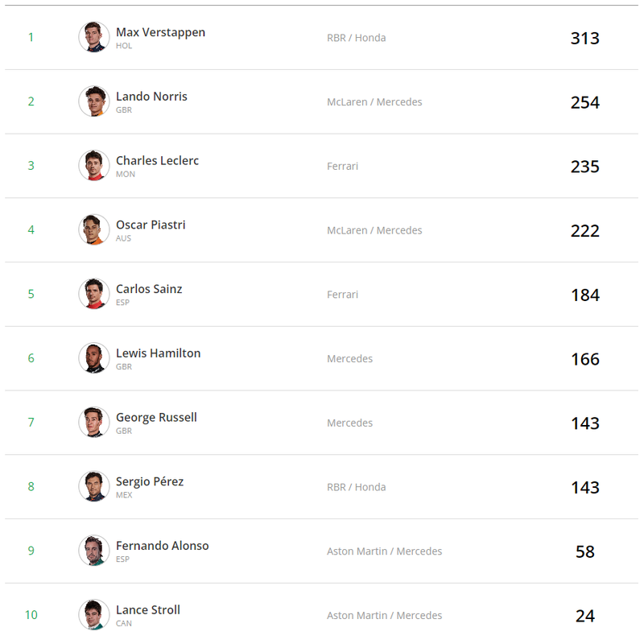The width and height of the screenshot is (644, 644).
Task: Click McLaren / Mercedes team for Norris
Action: pyautogui.click(x=374, y=102)
